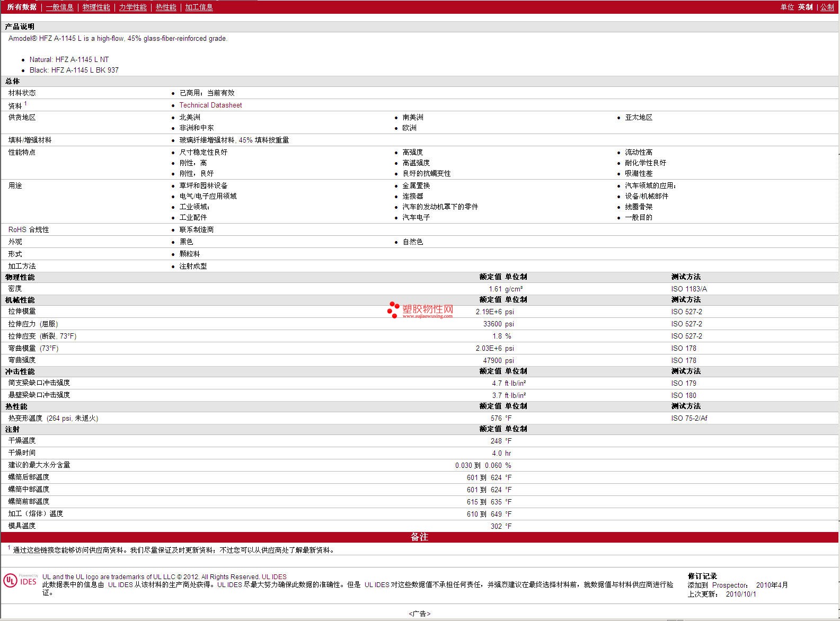Click the UL IDES logo in footer

tap(20, 581)
